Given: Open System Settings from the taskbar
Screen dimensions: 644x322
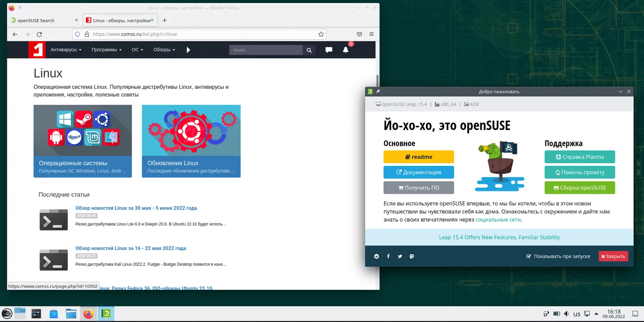Looking at the screenshot, I should [36, 314].
